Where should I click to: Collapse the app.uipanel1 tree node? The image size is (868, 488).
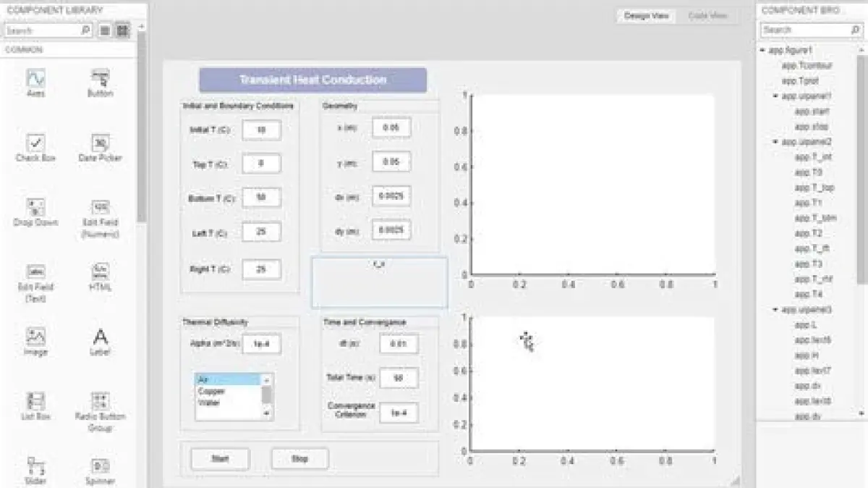pos(775,96)
